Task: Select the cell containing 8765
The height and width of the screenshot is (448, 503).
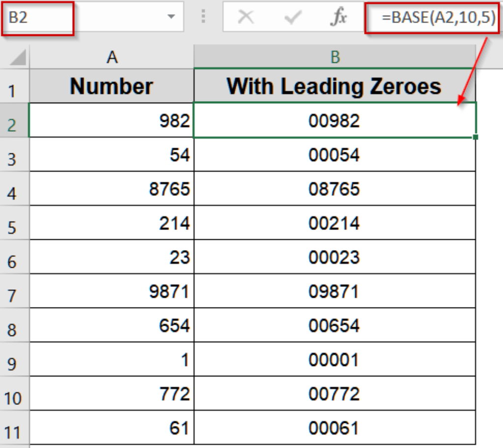Action: click(112, 189)
